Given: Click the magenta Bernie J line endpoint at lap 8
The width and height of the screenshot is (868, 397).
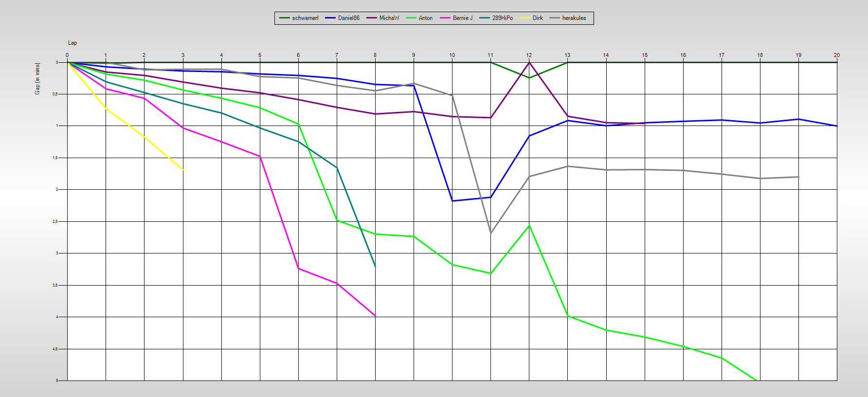Looking at the screenshot, I should 375,316.
